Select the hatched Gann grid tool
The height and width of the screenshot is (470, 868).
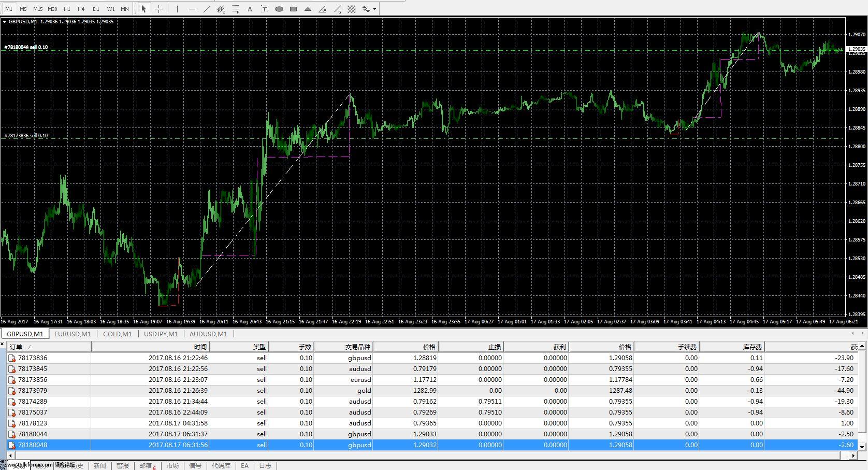[352, 9]
